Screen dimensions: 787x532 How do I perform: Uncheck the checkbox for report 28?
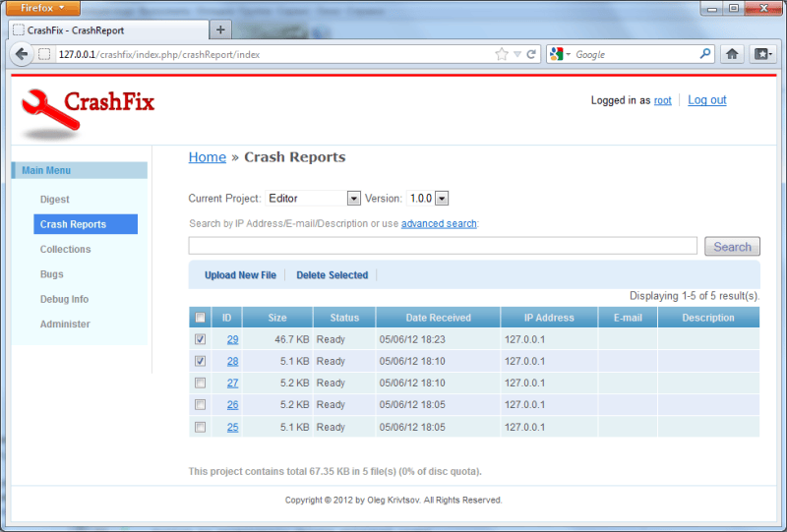click(201, 361)
